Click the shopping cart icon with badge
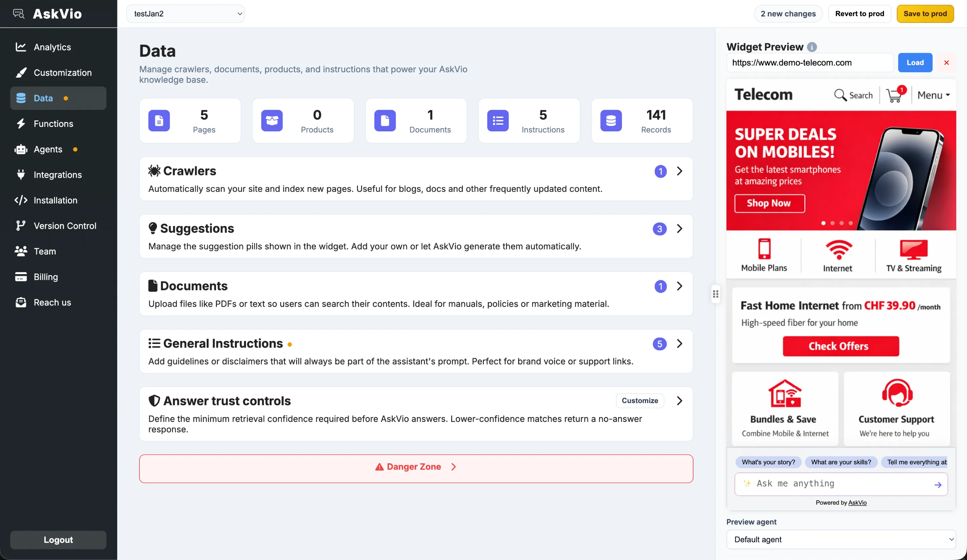The width and height of the screenshot is (967, 560). click(894, 95)
